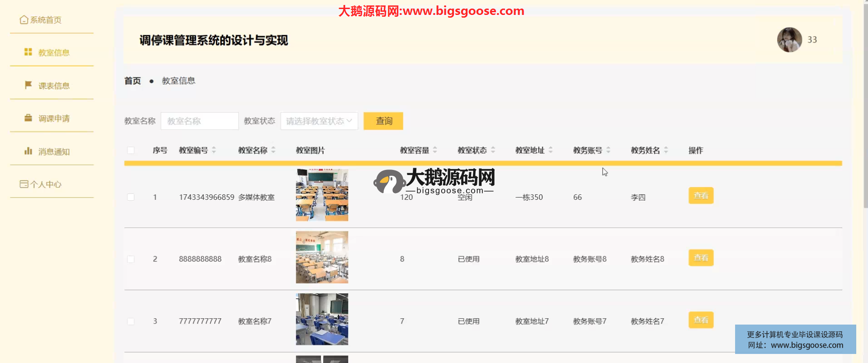Viewport: 868px width, 363px height.
Task: Sort by 教室状态 using its sort arrows
Action: (x=493, y=150)
